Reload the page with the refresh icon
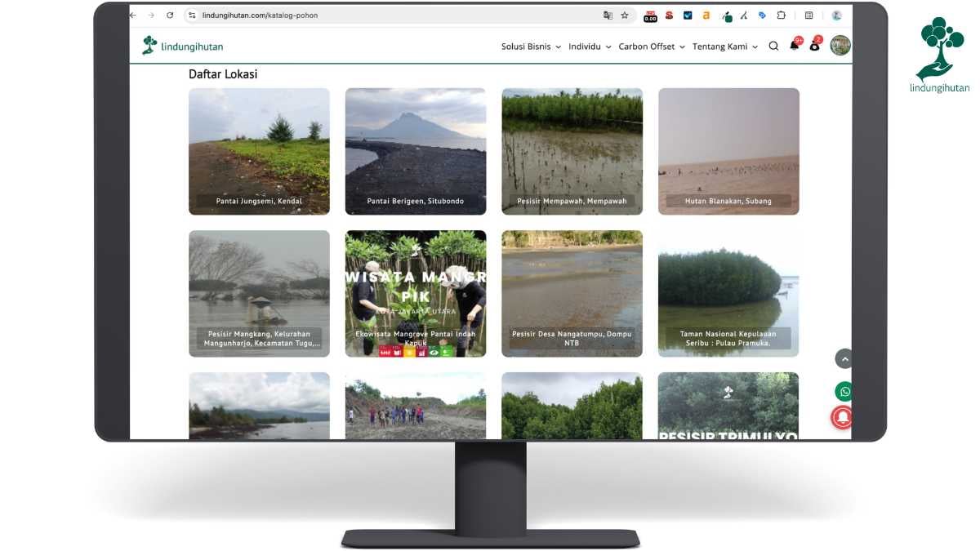This screenshot has height=551, width=980. point(170,15)
